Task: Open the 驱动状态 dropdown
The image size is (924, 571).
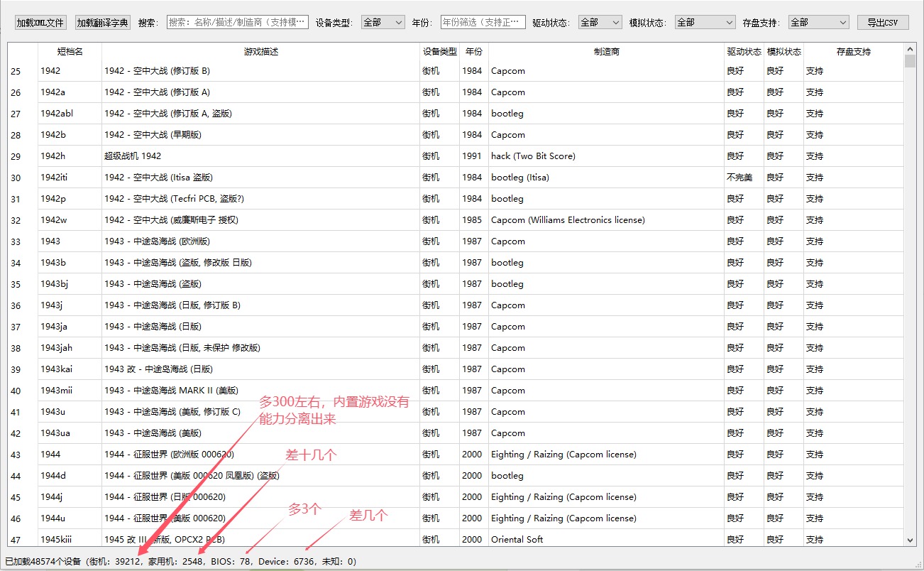Action: pos(600,23)
